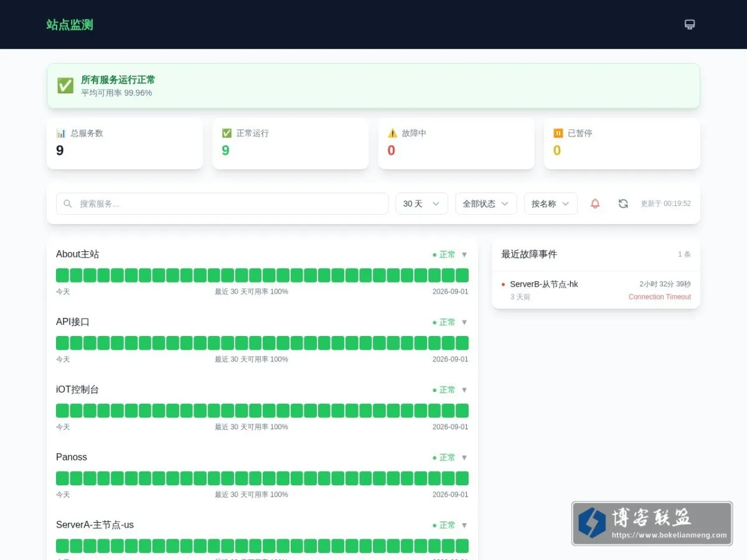Click the first uptime bar of About主站
This screenshot has height=560, width=747.
tap(62, 275)
